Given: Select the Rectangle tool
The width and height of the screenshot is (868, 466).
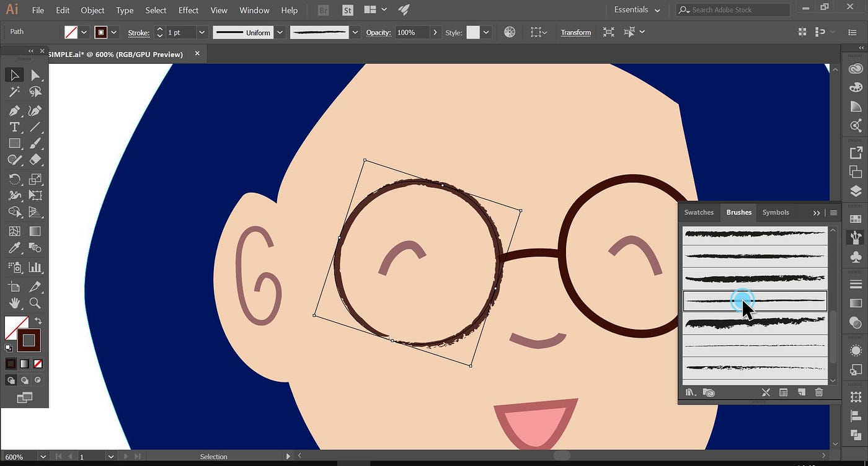Looking at the screenshot, I should 14,143.
